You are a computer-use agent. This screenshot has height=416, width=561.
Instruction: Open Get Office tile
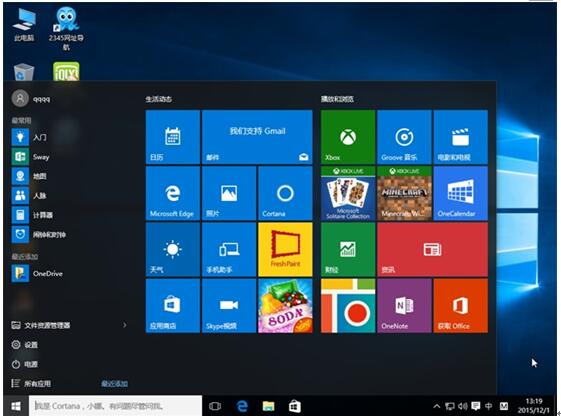tap(460, 306)
